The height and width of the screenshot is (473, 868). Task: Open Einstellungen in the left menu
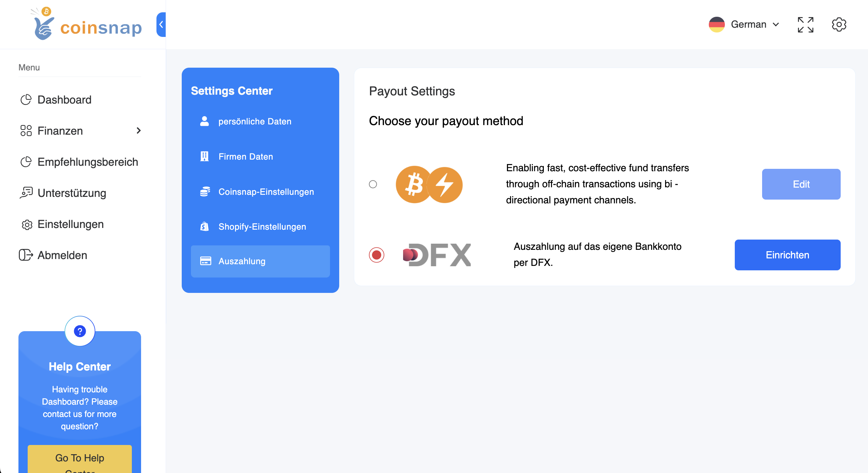click(70, 224)
